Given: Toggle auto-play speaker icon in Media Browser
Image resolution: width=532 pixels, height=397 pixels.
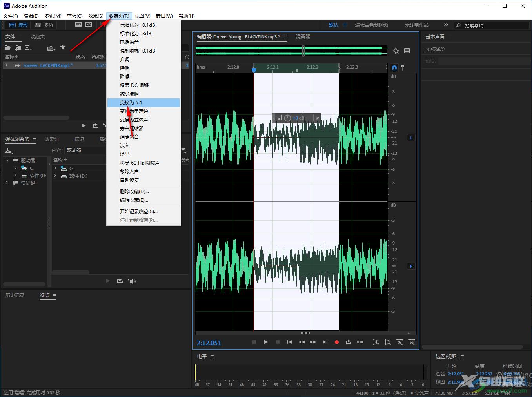Looking at the screenshot, I should pyautogui.click(x=132, y=281).
